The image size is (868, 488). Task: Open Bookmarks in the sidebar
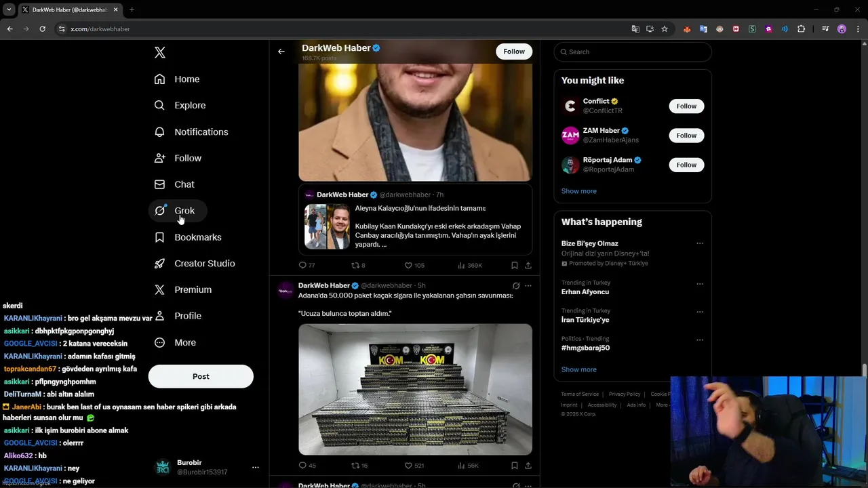coord(188,237)
